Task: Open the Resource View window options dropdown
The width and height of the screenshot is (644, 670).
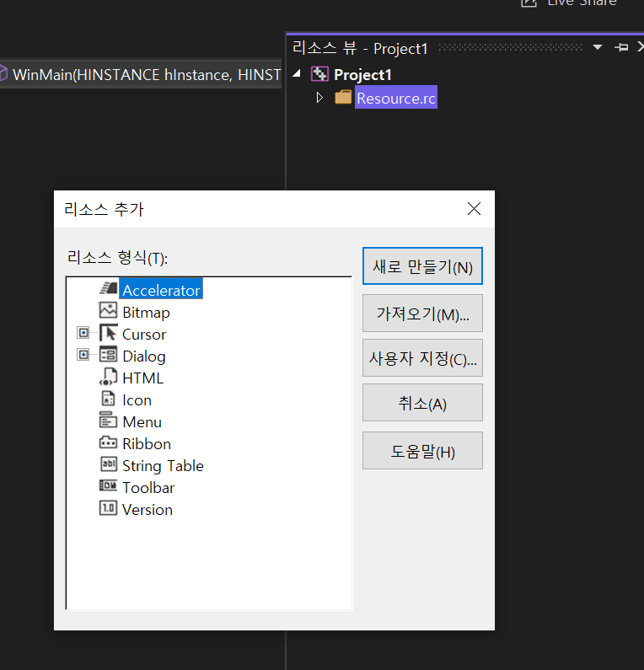Action: (x=598, y=47)
